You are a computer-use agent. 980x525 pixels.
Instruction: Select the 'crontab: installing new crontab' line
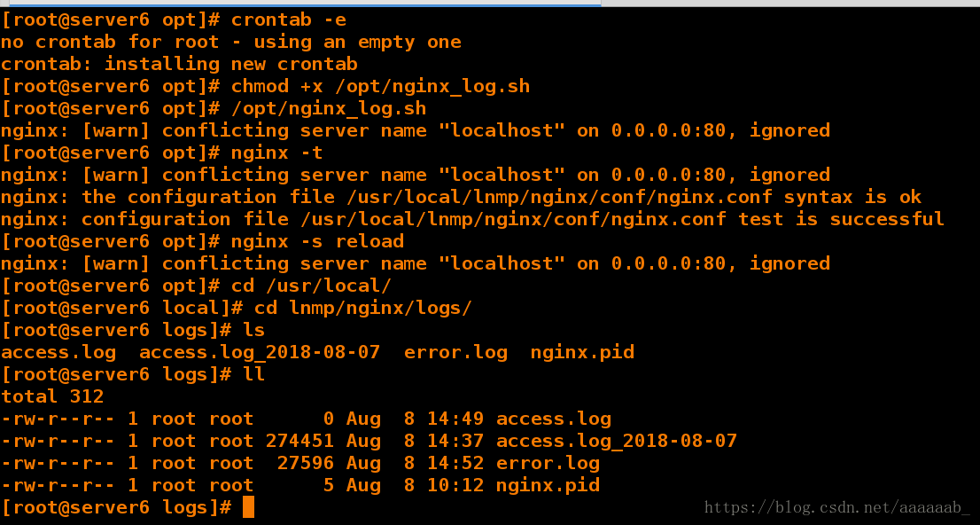179,64
